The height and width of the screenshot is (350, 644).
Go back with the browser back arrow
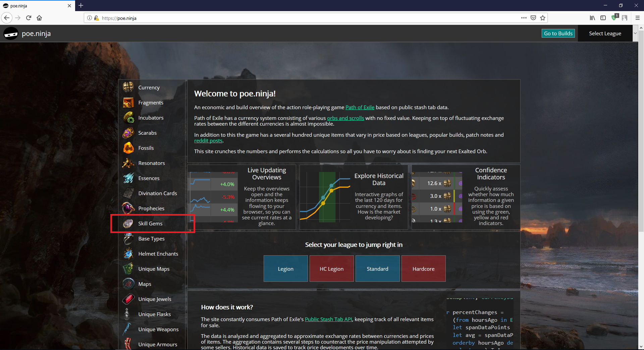click(7, 18)
